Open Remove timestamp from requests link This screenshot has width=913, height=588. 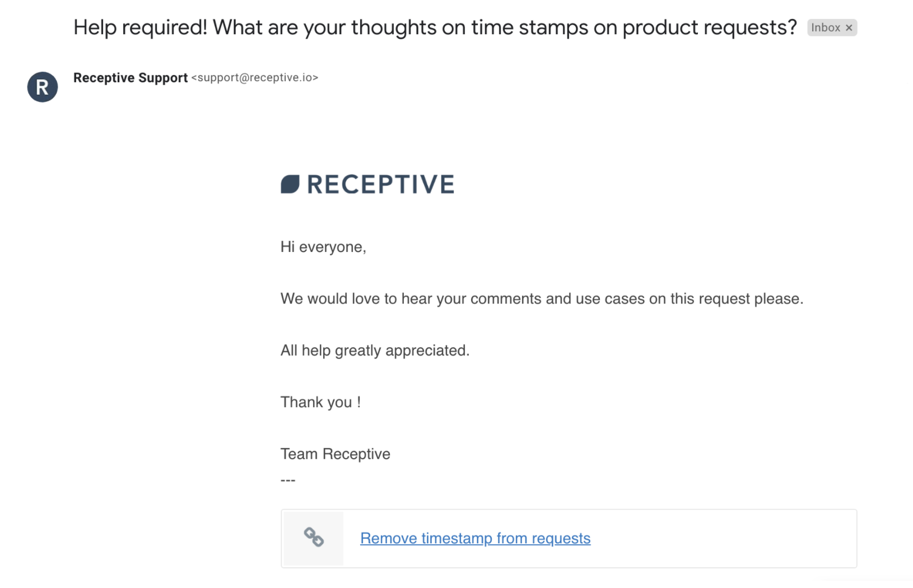475,538
